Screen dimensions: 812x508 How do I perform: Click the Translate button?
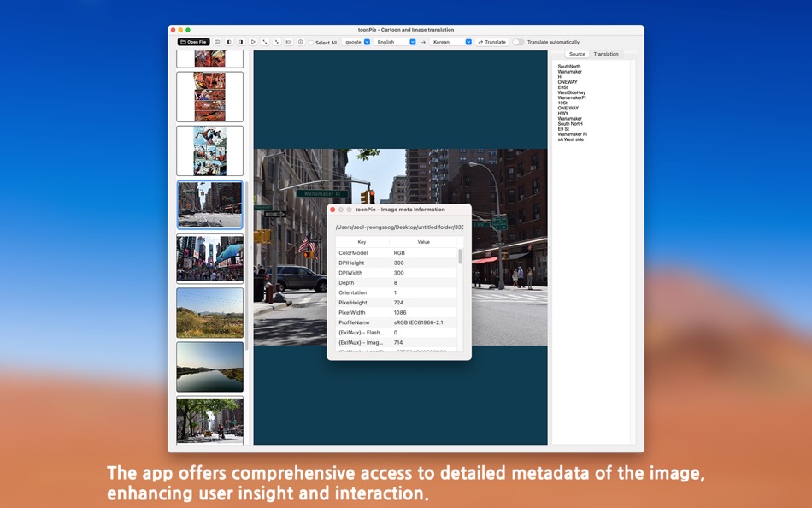(x=492, y=42)
